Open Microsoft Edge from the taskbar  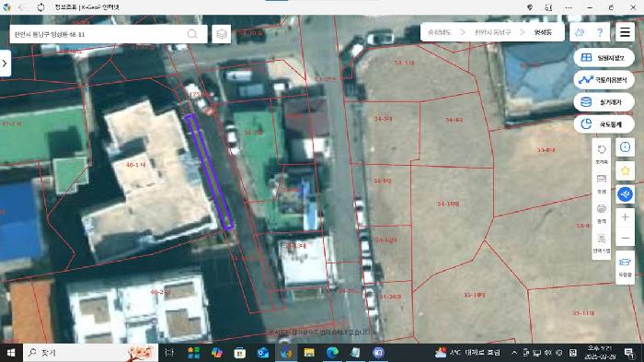point(332,353)
